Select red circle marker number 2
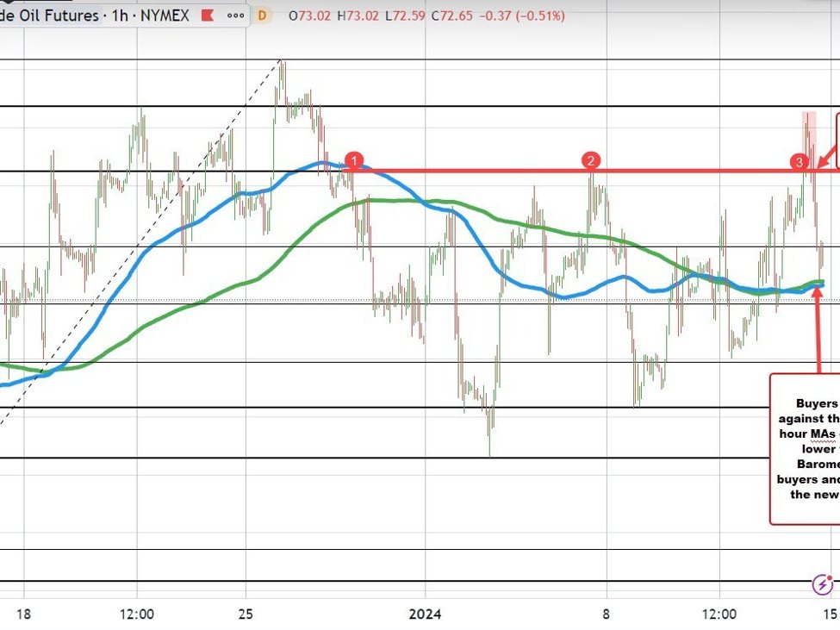Image resolution: width=840 pixels, height=630 pixels. tap(590, 160)
